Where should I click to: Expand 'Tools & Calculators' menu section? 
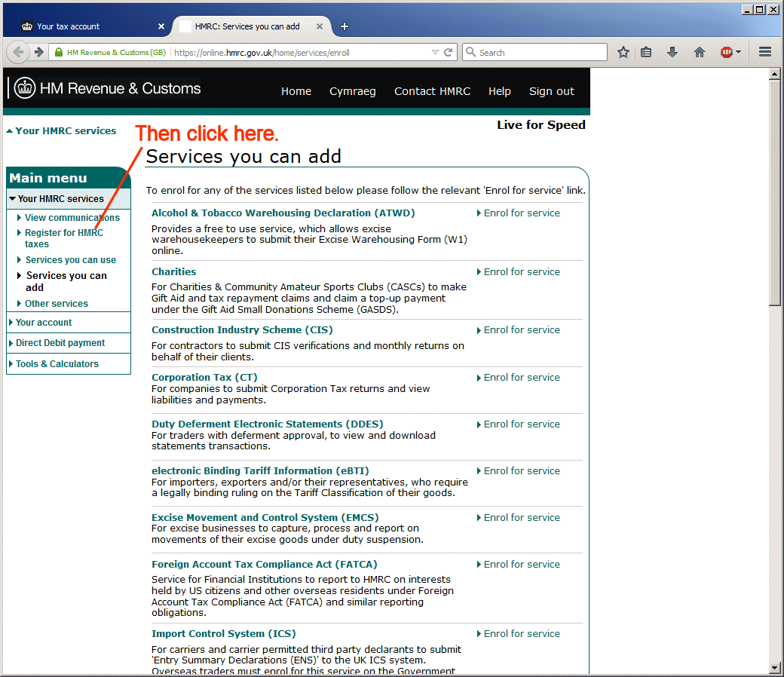(x=69, y=364)
